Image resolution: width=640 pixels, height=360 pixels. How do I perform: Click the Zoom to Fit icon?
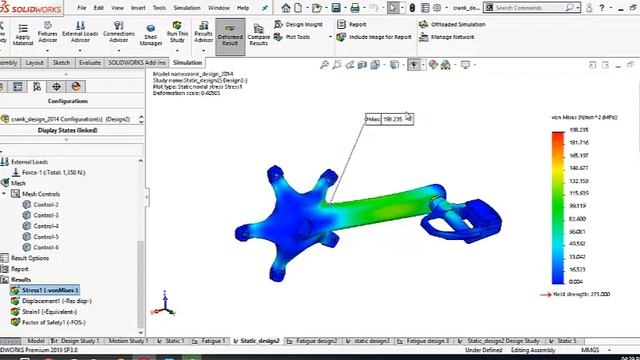pos(324,64)
